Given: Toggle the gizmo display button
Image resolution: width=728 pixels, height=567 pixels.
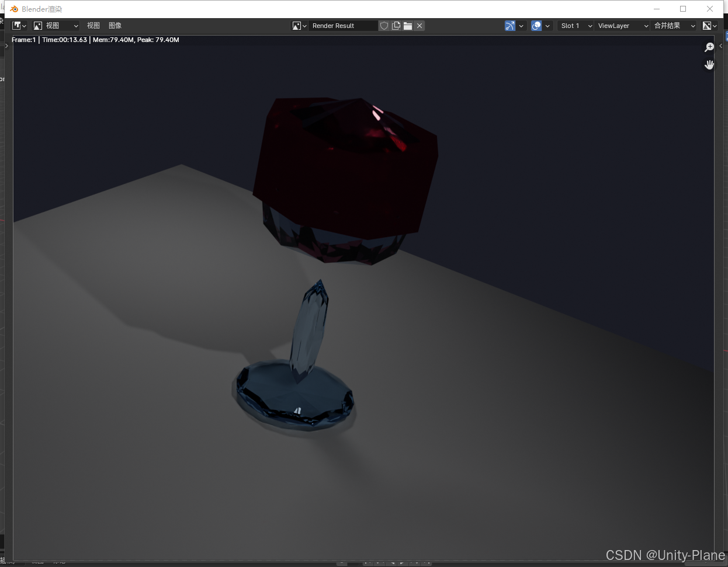Looking at the screenshot, I should pos(510,26).
